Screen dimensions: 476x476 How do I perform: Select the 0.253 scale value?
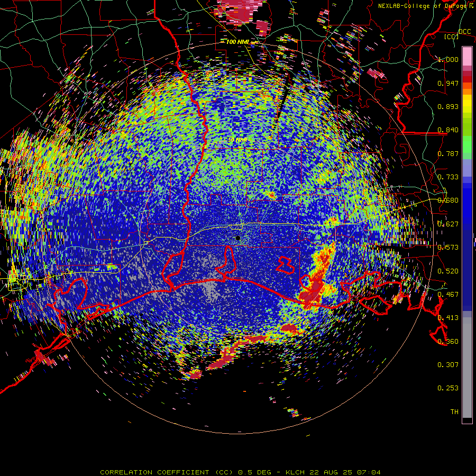click(448, 388)
